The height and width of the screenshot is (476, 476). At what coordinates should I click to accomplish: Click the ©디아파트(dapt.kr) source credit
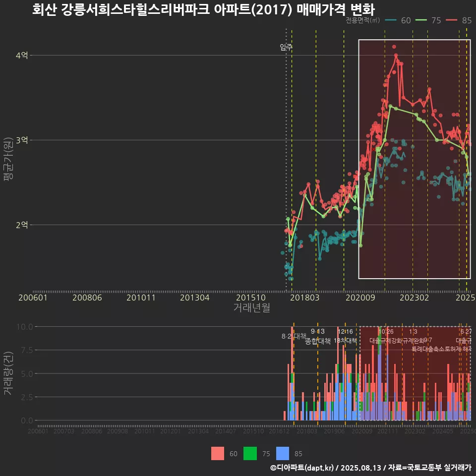(302, 468)
